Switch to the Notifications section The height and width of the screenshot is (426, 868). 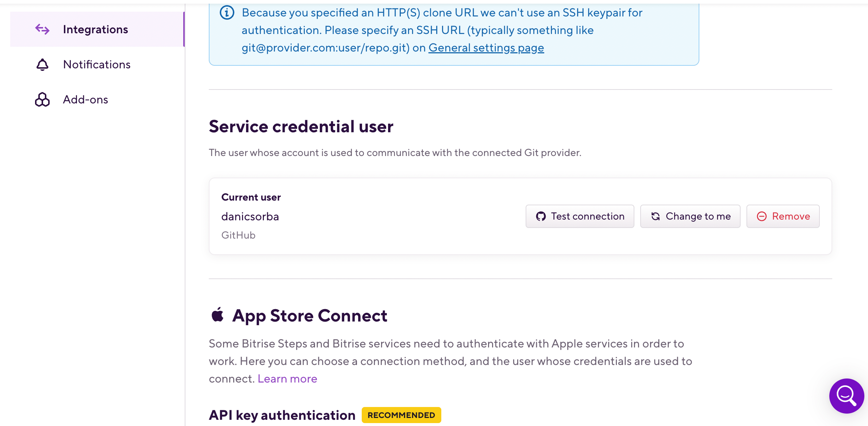97,64
